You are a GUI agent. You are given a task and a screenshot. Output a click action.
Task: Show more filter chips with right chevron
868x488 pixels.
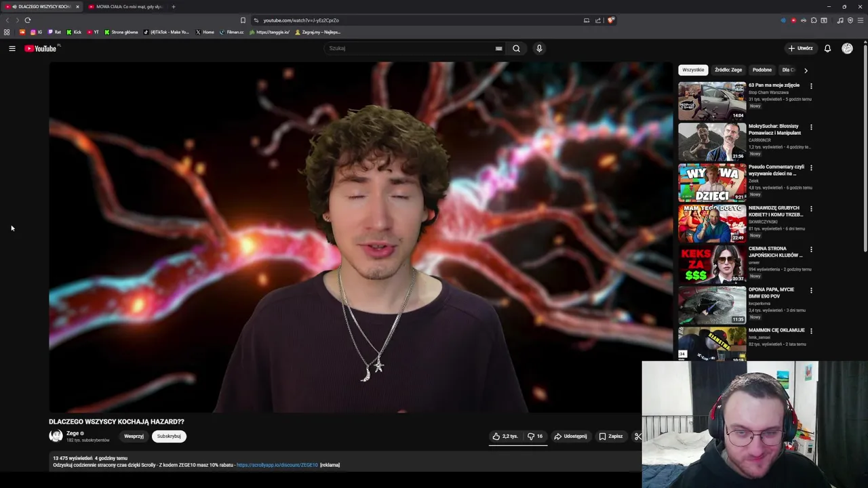click(x=806, y=70)
